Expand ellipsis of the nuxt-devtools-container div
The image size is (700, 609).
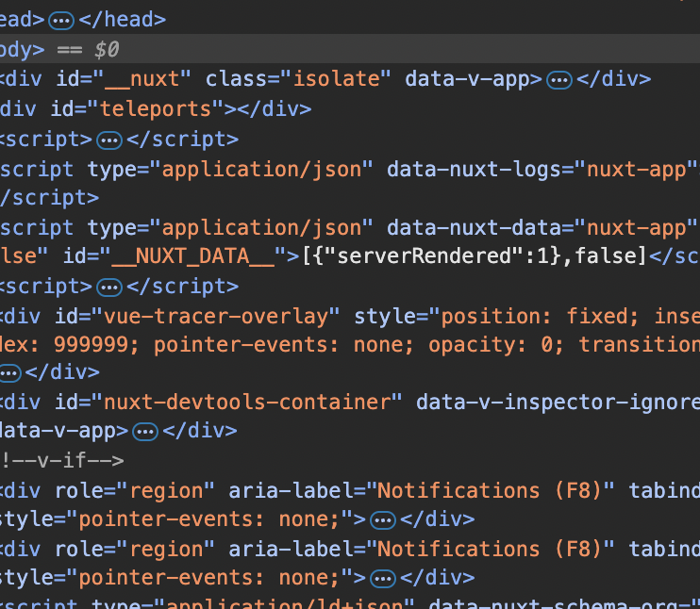click(x=144, y=432)
